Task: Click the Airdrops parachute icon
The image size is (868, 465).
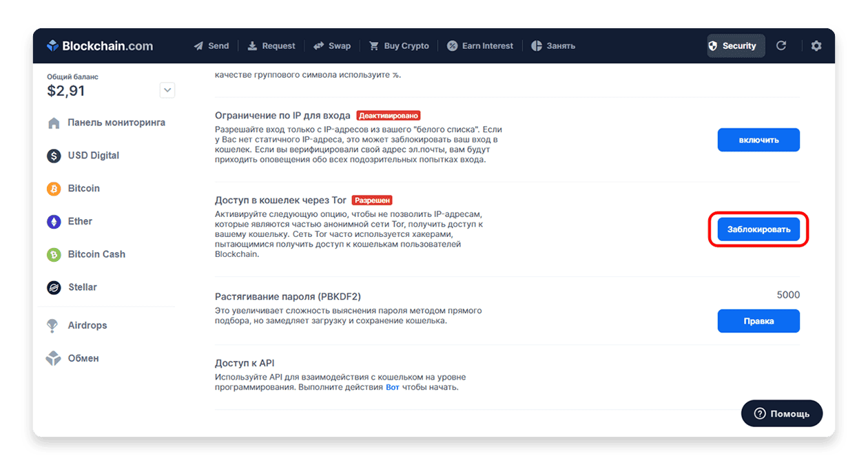Action: (x=52, y=326)
